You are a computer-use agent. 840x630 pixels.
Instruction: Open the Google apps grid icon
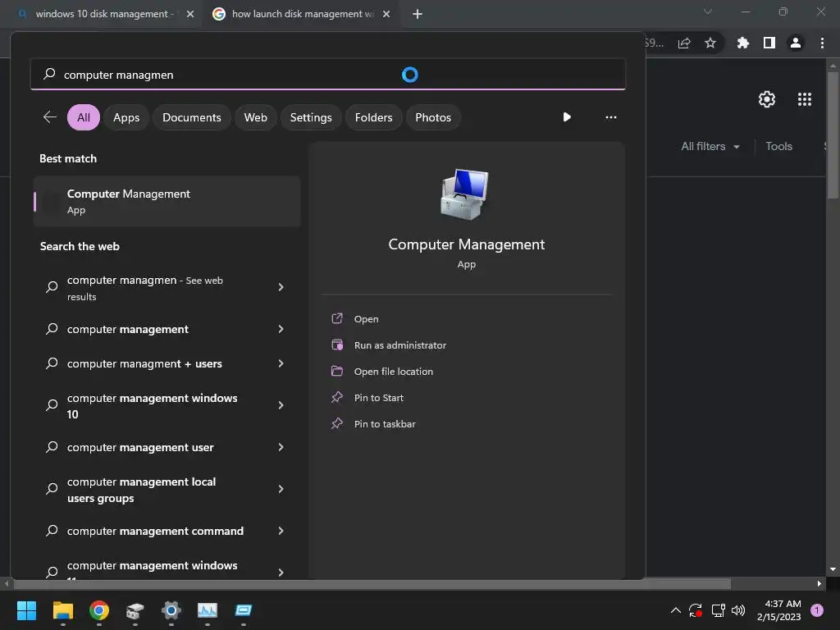(x=805, y=99)
